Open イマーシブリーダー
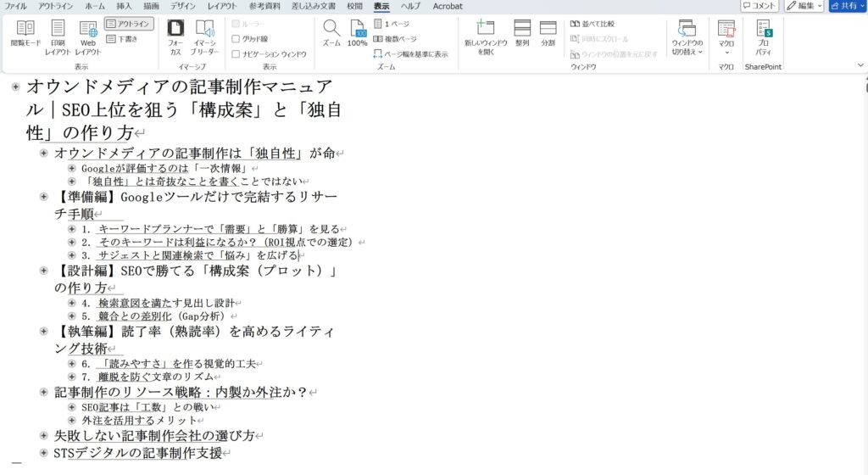 click(204, 36)
